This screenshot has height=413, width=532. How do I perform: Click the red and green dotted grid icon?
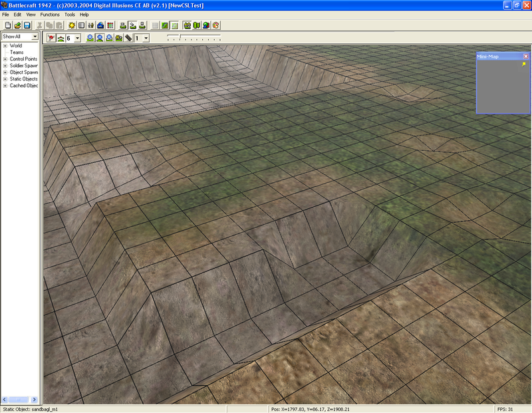click(x=110, y=25)
